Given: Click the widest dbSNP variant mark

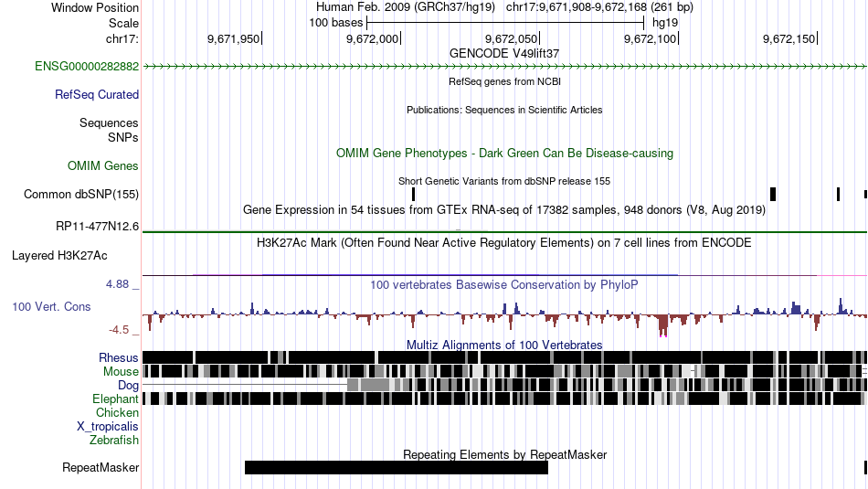Looking at the screenshot, I should pos(773,195).
